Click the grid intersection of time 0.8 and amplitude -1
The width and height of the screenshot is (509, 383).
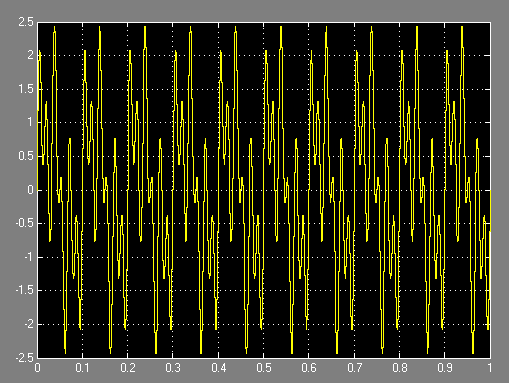(399, 257)
